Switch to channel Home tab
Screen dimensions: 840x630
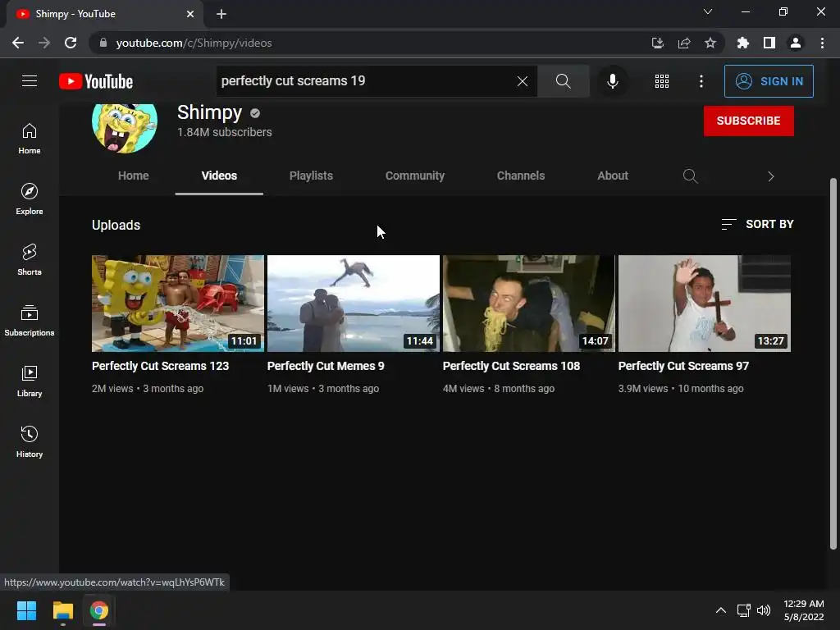[x=134, y=176]
